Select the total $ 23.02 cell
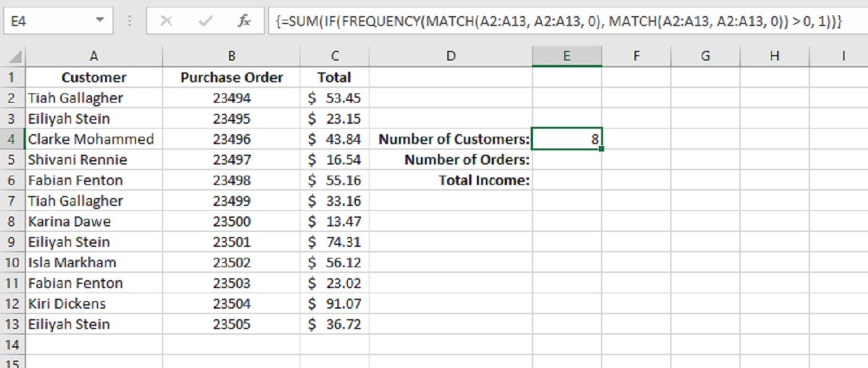Image resolution: width=868 pixels, height=368 pixels. pyautogui.click(x=334, y=283)
